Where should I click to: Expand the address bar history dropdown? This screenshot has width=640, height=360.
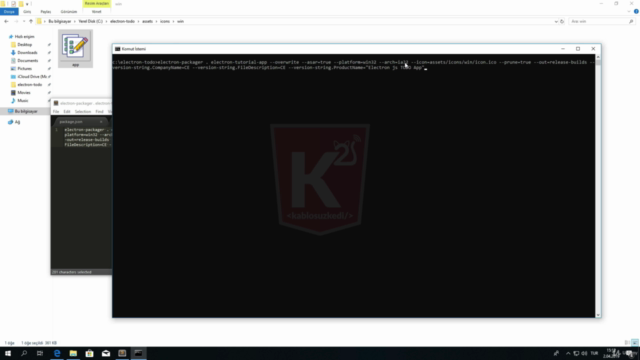click(x=556, y=21)
